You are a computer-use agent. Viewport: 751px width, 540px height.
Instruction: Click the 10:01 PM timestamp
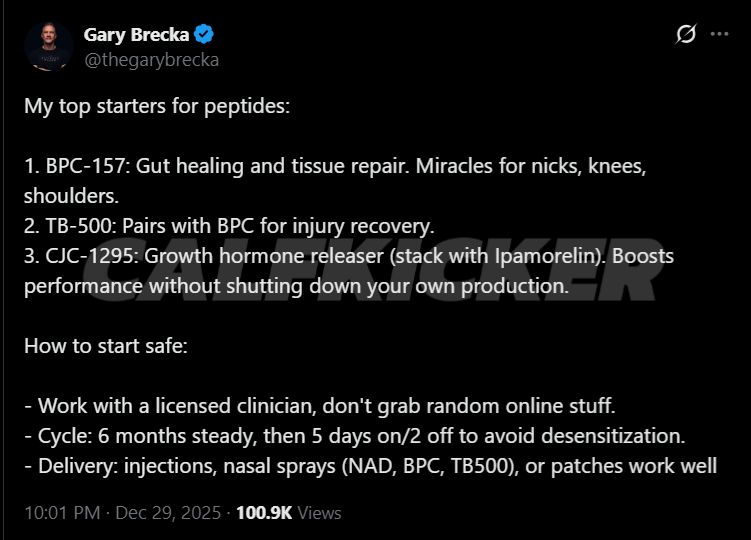[62, 513]
